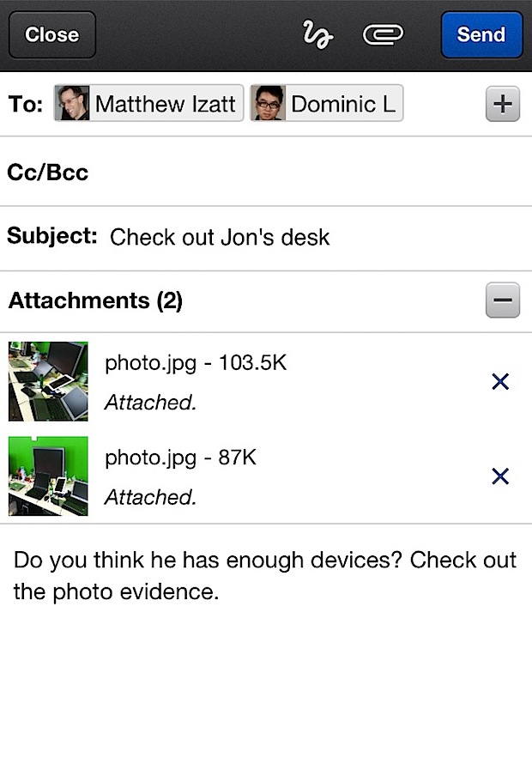Tap the handwriting scribble icon
Viewport: 532px width, 764px height.
317,35
